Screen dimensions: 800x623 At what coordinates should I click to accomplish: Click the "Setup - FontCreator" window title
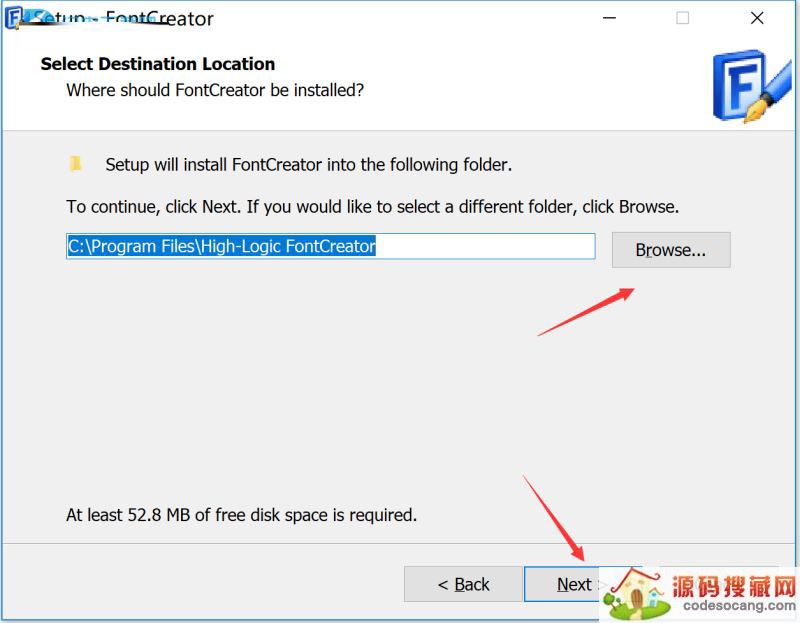125,18
